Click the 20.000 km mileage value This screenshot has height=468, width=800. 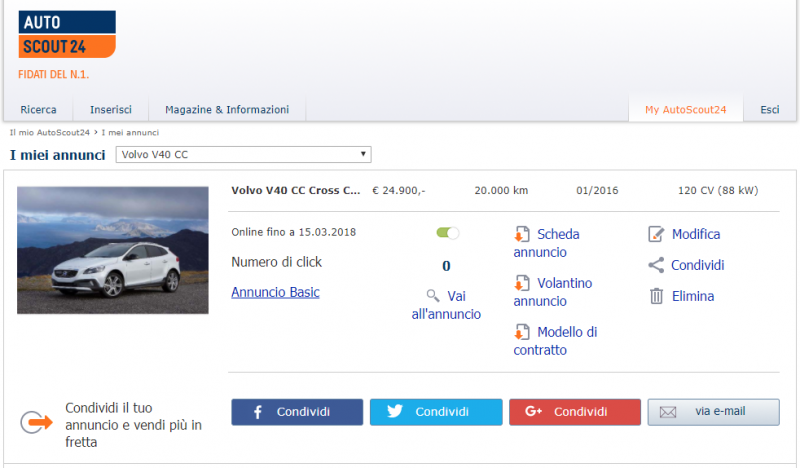point(501,190)
